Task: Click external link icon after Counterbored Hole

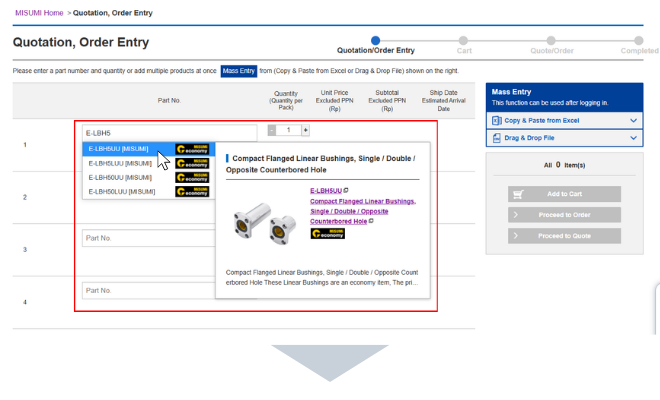Action: point(371,221)
